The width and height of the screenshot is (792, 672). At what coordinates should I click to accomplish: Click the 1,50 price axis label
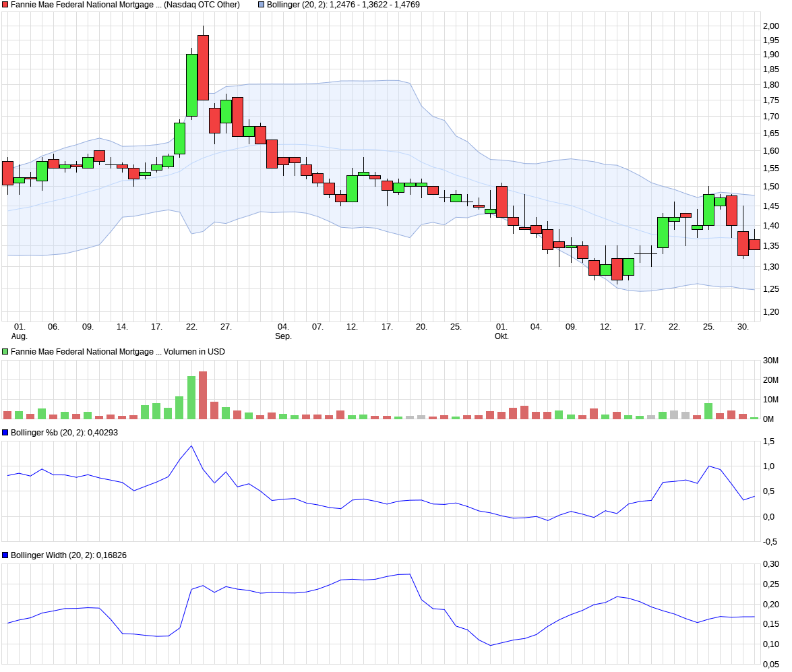pyautogui.click(x=771, y=187)
